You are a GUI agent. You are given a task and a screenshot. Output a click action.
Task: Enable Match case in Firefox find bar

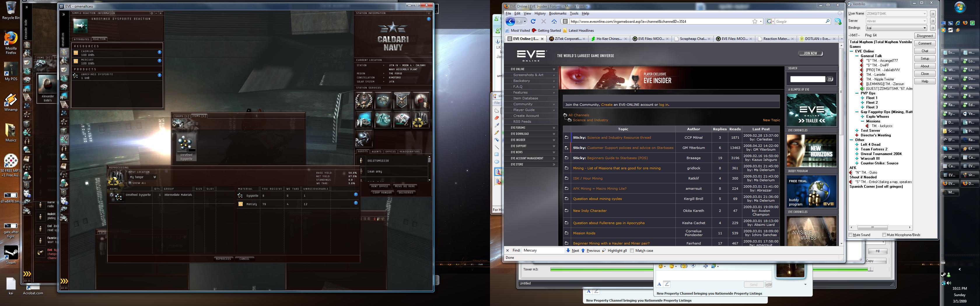(x=632, y=251)
